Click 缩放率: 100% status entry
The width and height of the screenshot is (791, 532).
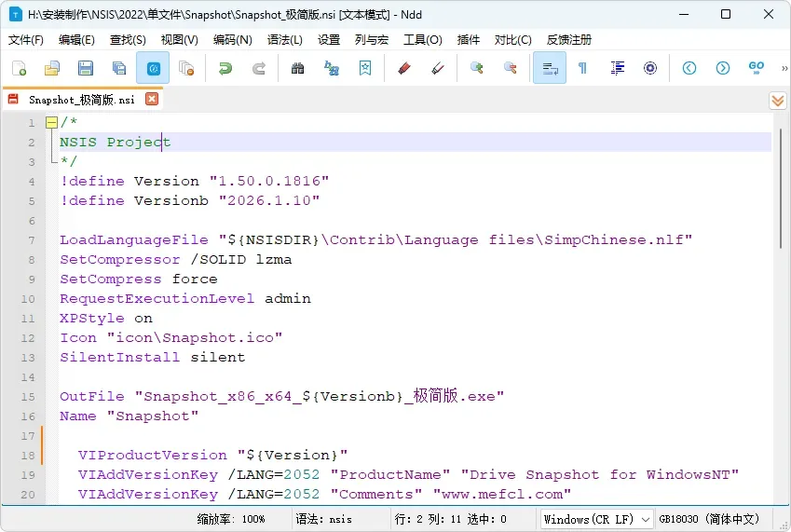(230, 519)
